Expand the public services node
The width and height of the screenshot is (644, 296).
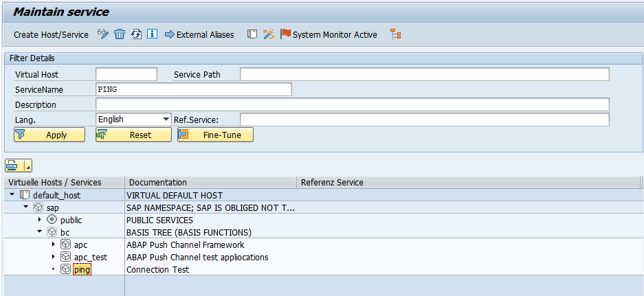point(39,220)
